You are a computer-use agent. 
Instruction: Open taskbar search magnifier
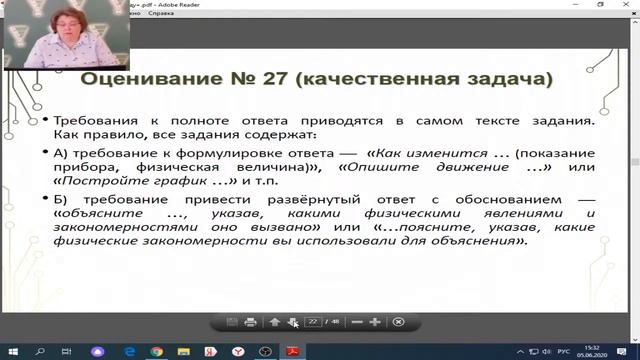40,351
